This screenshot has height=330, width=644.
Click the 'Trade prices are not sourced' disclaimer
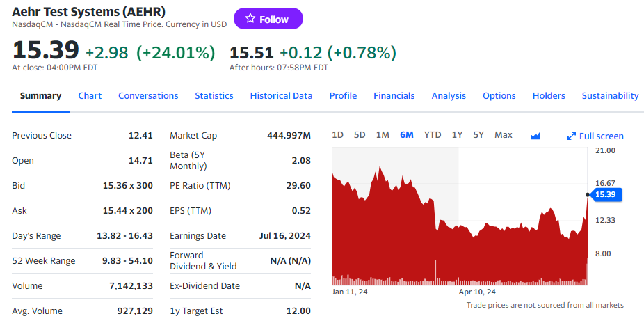(545, 305)
